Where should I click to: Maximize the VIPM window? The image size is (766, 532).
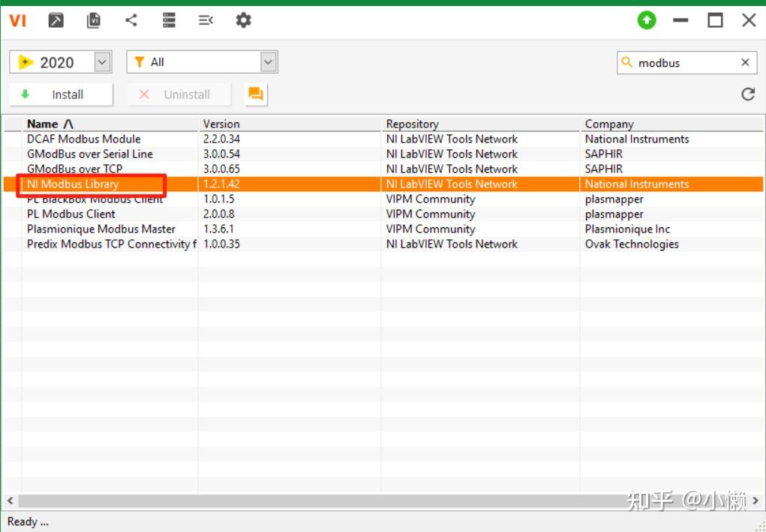pos(715,20)
